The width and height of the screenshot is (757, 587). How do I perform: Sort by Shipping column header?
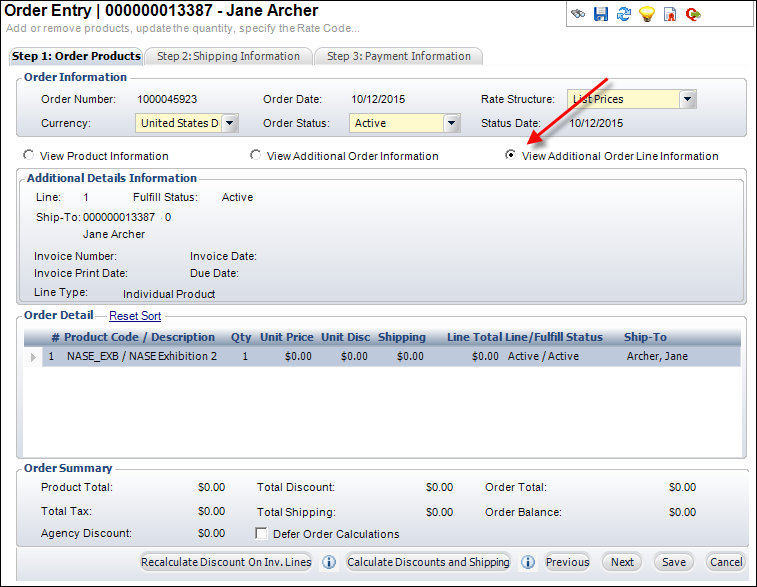[402, 337]
